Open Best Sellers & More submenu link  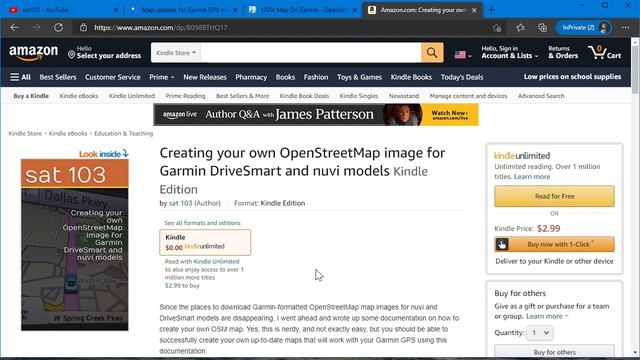click(242, 96)
